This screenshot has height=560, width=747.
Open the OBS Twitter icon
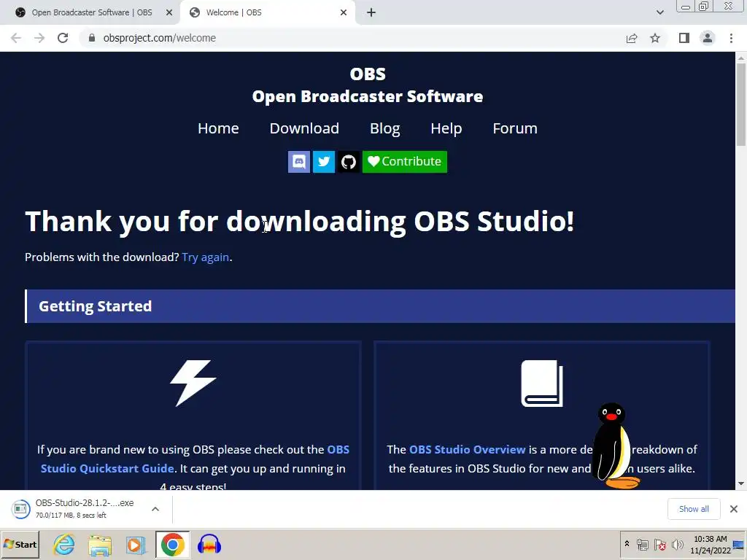tap(323, 162)
